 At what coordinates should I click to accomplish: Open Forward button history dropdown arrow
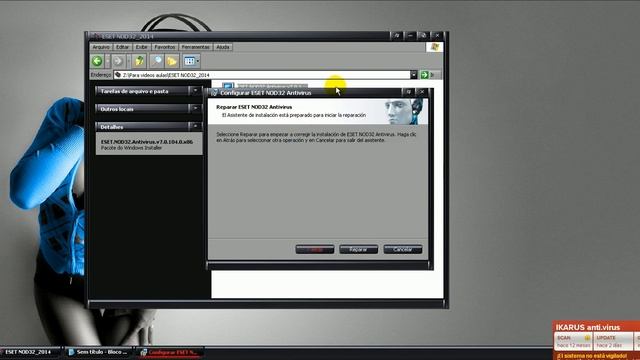pyautogui.click(x=128, y=61)
